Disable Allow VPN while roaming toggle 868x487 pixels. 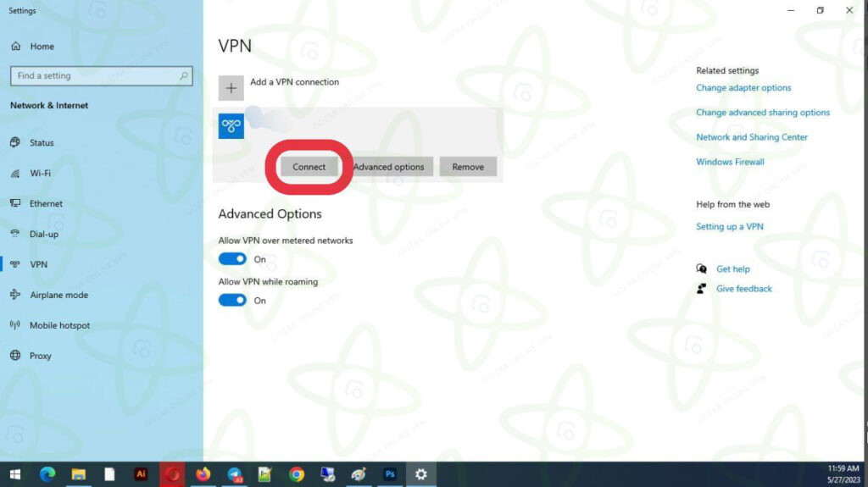(232, 300)
